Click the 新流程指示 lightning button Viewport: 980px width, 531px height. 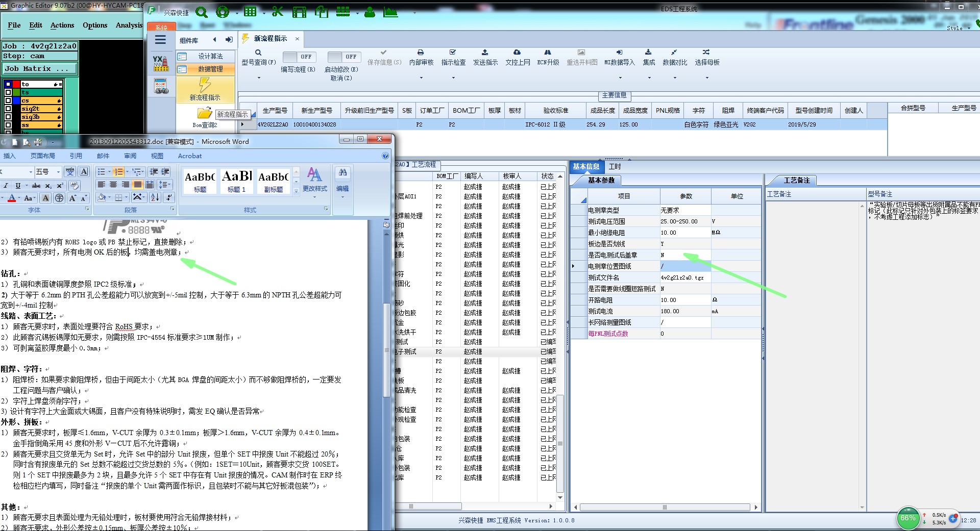click(205, 89)
